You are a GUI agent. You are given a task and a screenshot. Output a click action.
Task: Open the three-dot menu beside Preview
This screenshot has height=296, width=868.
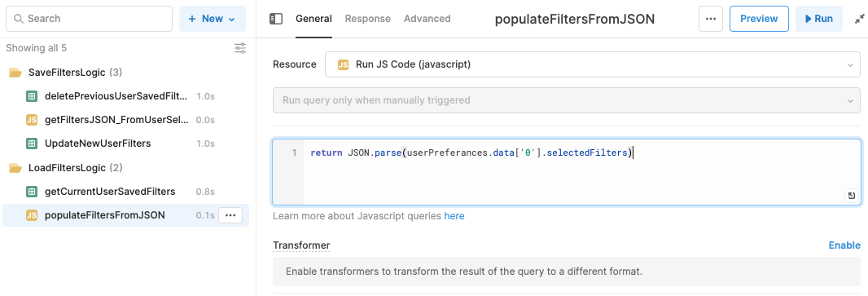click(x=711, y=19)
